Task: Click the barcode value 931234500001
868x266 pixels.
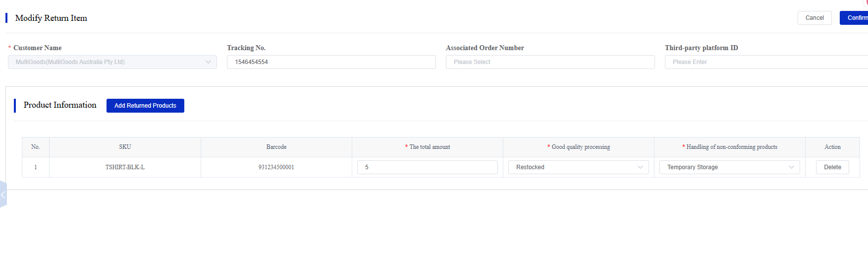Action: point(276,167)
